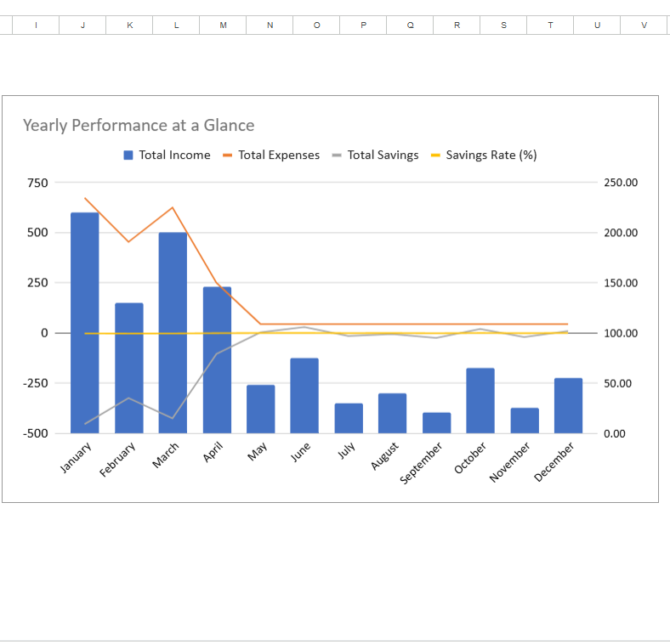Viewport: 670px width, 644px height.
Task: Select the November income bar
Action: click(525, 421)
